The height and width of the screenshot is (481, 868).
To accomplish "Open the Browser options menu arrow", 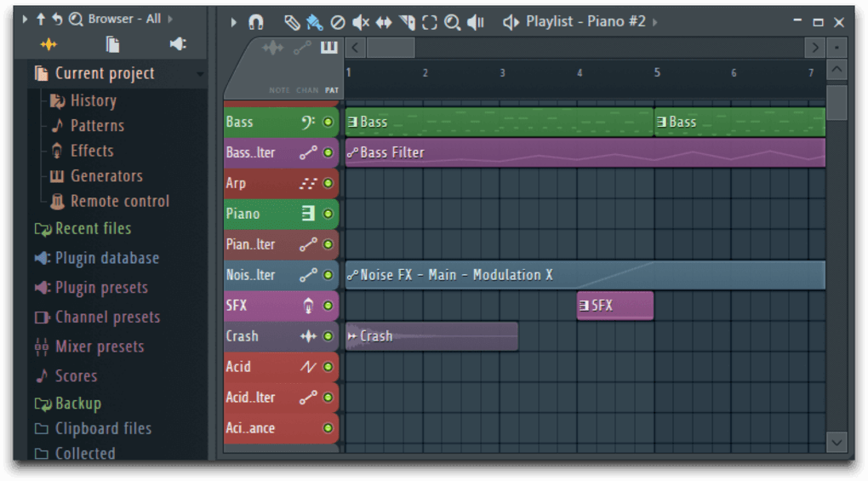I will click(x=25, y=19).
